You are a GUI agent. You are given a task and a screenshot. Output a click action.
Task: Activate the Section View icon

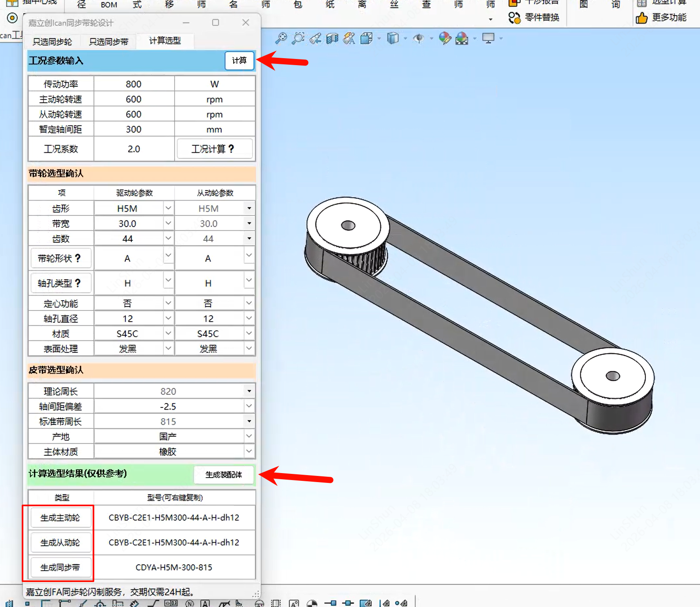click(332, 39)
